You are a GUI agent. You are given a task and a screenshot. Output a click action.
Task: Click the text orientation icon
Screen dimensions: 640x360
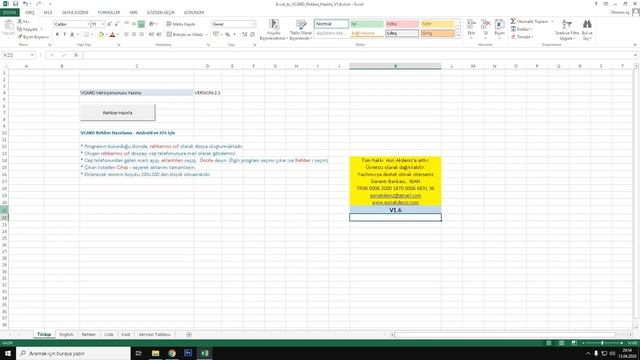click(152, 24)
